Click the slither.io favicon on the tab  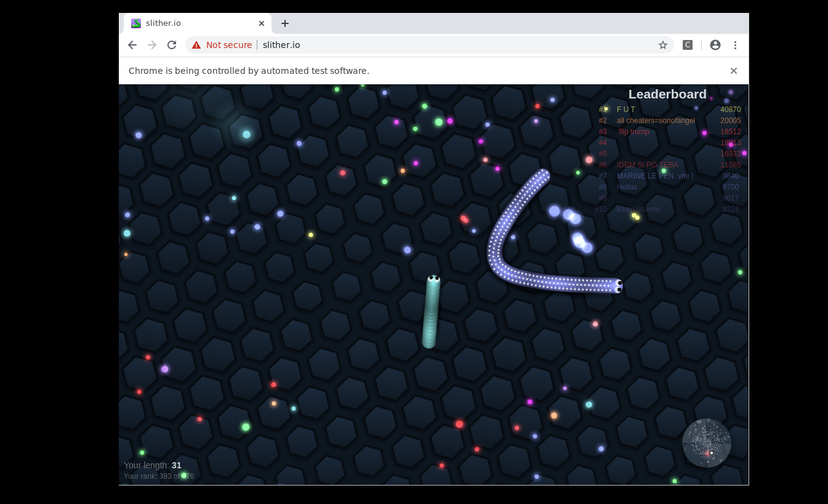tap(136, 23)
